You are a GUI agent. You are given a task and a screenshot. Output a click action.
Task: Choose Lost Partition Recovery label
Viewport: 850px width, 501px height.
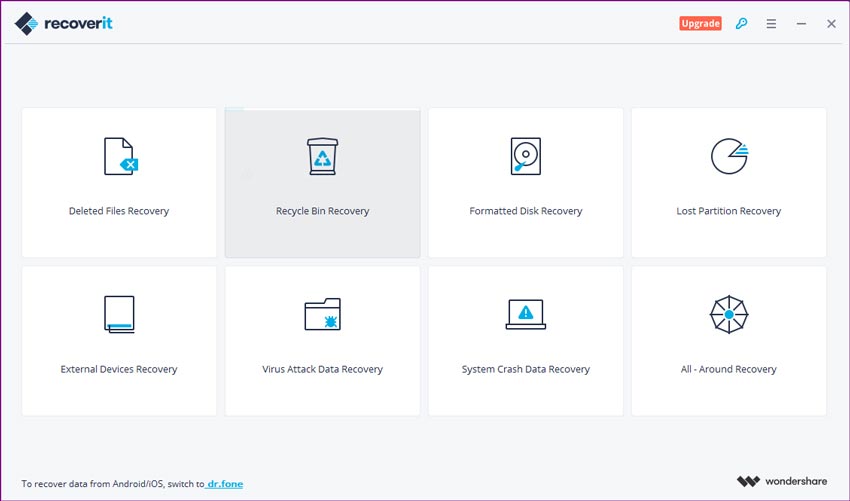pyautogui.click(x=729, y=211)
